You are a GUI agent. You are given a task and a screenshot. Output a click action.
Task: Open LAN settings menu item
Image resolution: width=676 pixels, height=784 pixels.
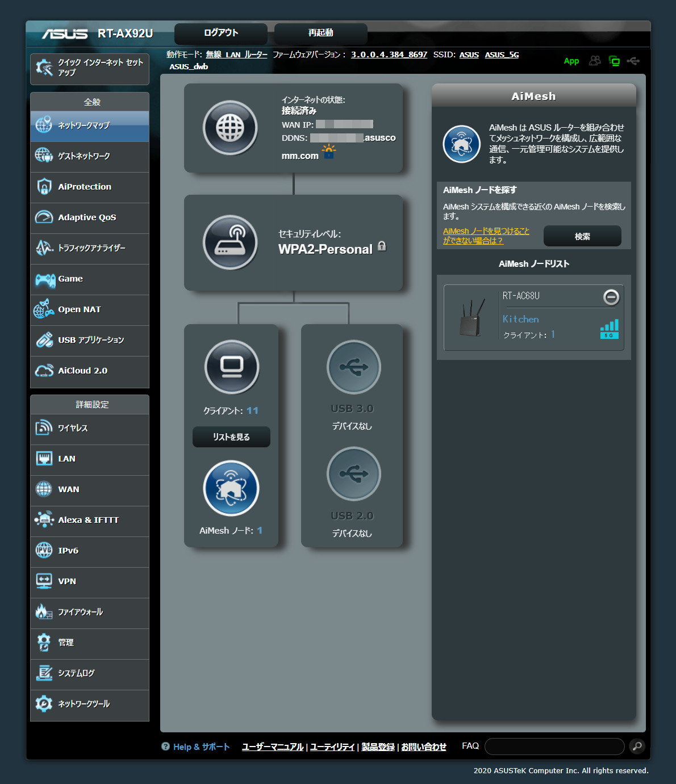click(90, 459)
